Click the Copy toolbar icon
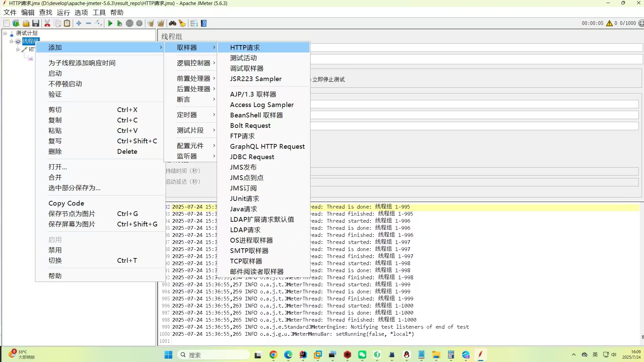The width and height of the screenshot is (644, 362). [x=58, y=23]
